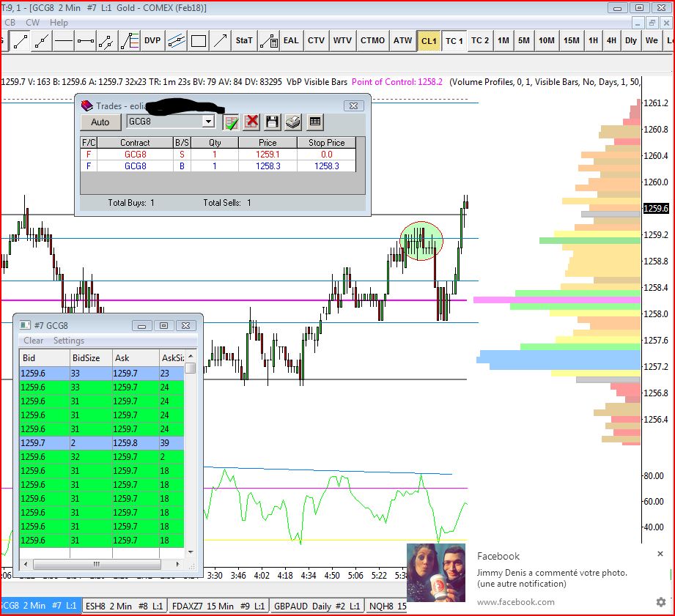Click red X table icon in Trades window

point(251,122)
